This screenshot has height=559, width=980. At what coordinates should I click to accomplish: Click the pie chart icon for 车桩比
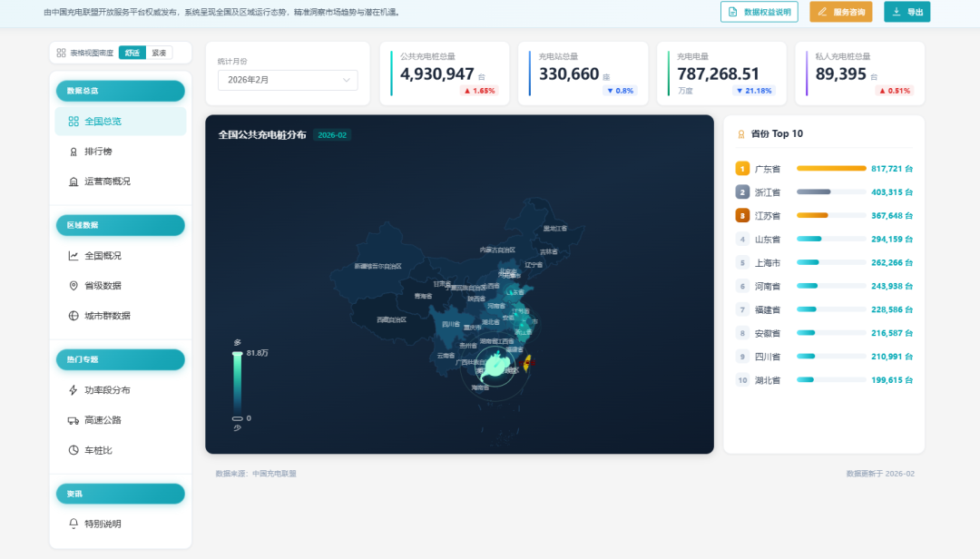click(73, 450)
